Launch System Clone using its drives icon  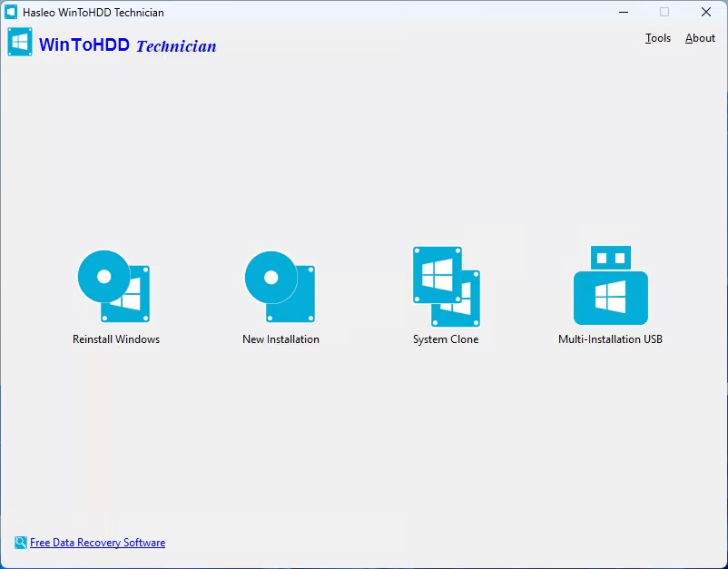pos(446,287)
